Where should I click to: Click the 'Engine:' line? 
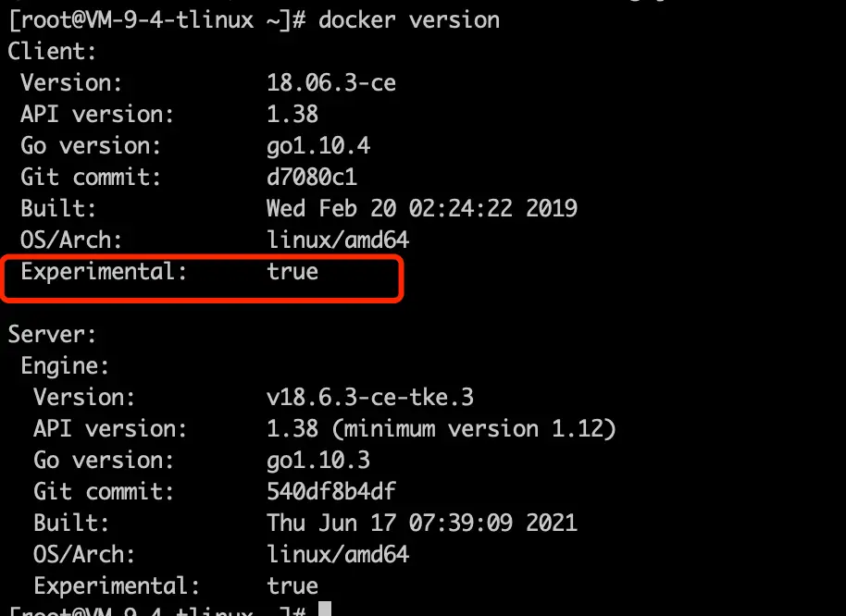click(65, 366)
